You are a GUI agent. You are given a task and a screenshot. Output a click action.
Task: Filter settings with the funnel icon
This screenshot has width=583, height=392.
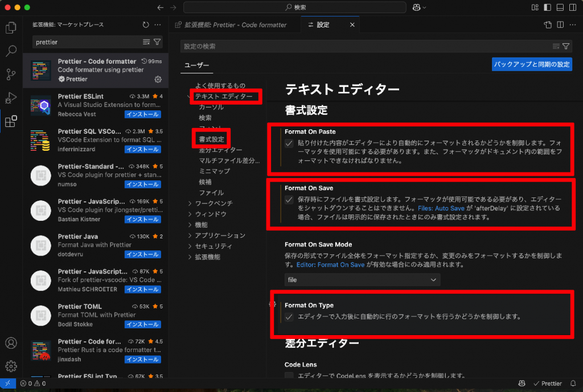point(566,46)
